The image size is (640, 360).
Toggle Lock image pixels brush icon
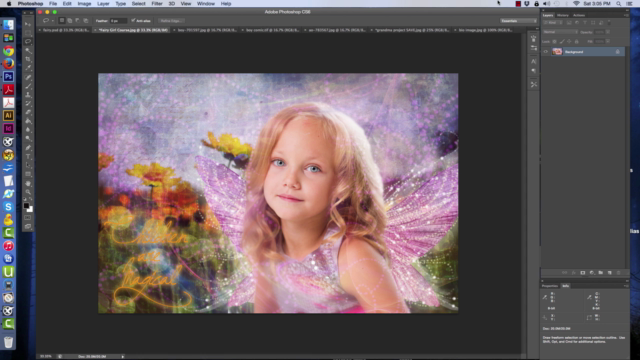pos(562,42)
